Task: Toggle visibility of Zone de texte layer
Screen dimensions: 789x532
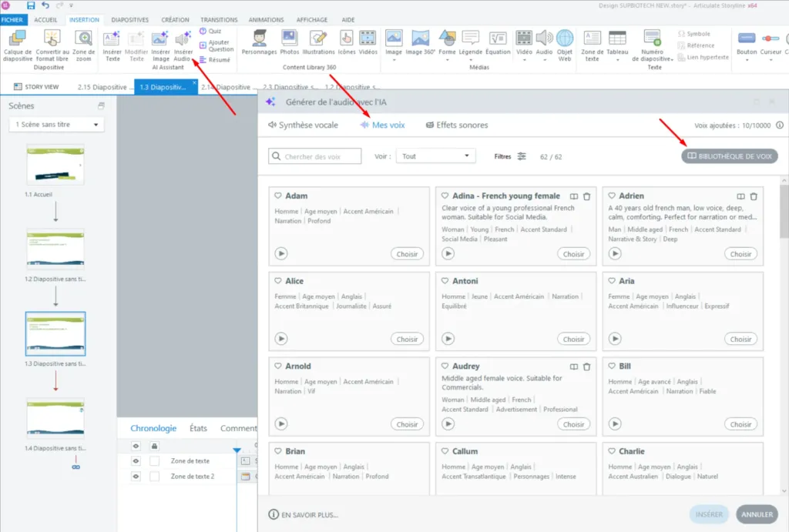Action: point(136,460)
